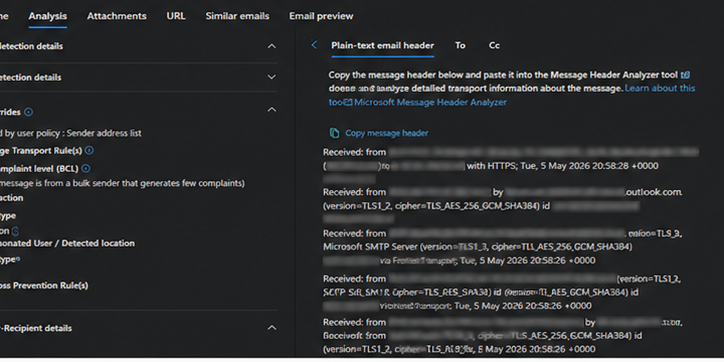Switch to the Cc tab
724x362 pixels.
click(494, 45)
